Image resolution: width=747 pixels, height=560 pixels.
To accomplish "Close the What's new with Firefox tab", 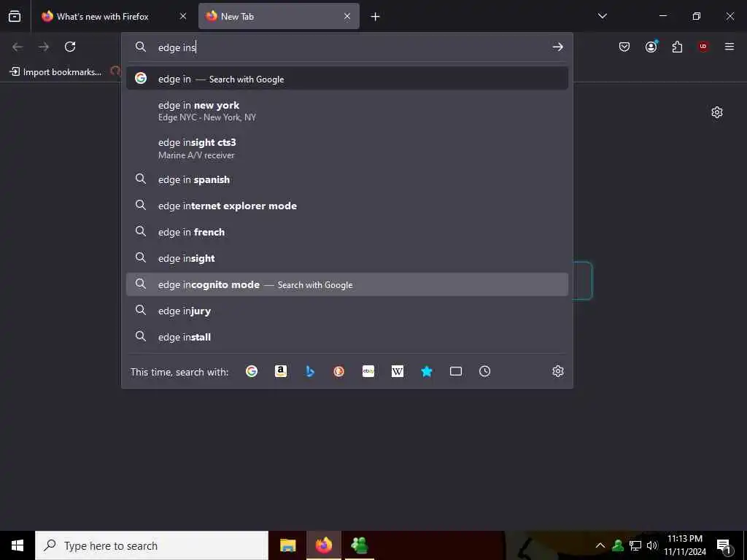I will point(183,16).
